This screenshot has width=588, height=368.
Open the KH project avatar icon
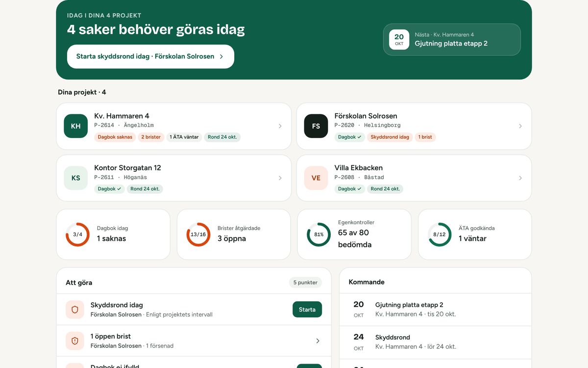coord(75,126)
